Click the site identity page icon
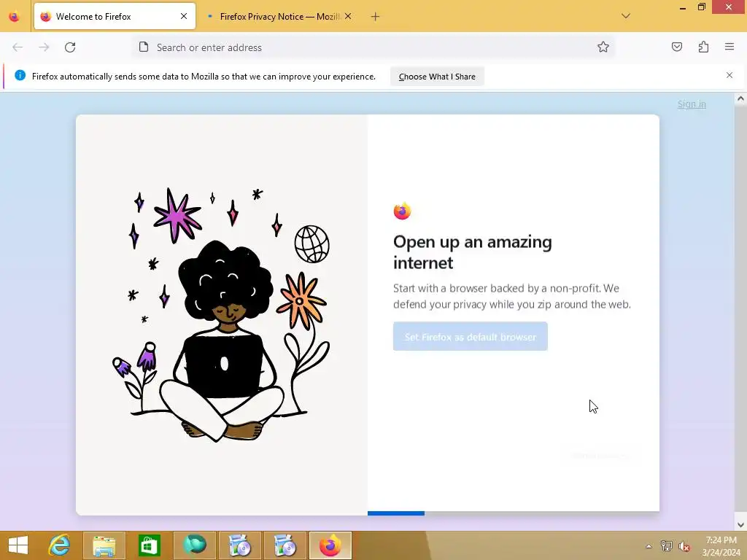Image resolution: width=747 pixels, height=560 pixels. pos(144,47)
